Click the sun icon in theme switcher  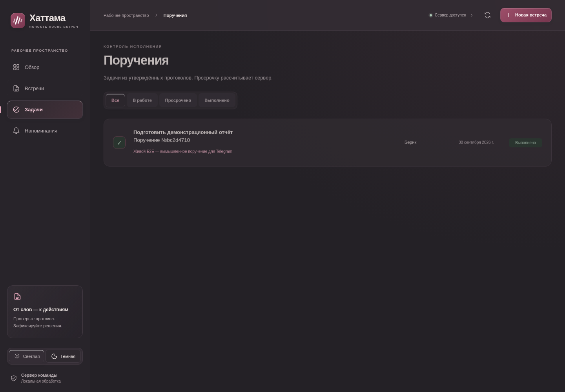coord(17,356)
